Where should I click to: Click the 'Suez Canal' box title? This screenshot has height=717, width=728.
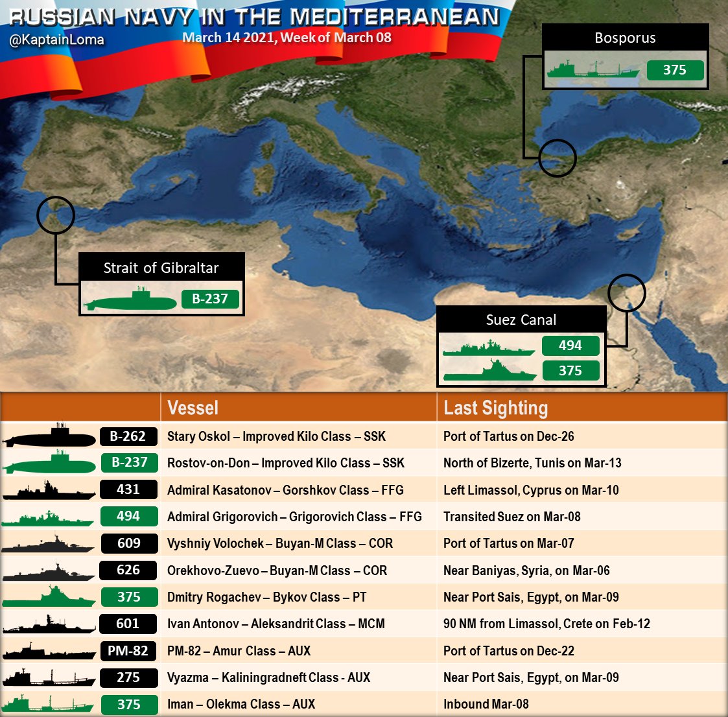521,320
